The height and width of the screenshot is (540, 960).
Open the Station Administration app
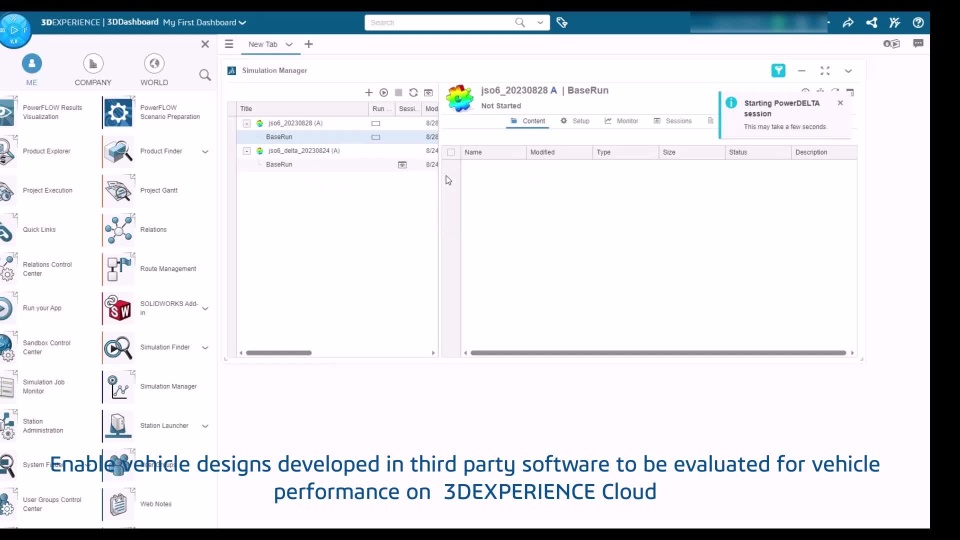click(x=9, y=426)
